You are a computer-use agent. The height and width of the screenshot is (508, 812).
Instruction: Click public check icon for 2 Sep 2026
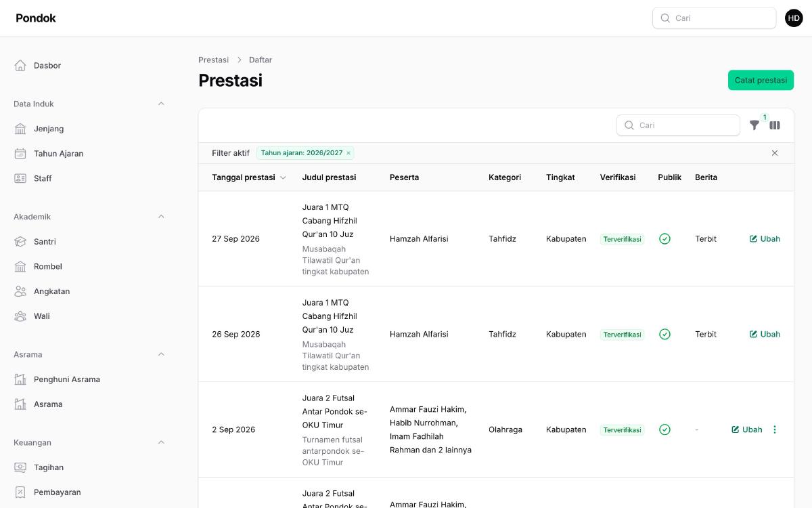664,429
